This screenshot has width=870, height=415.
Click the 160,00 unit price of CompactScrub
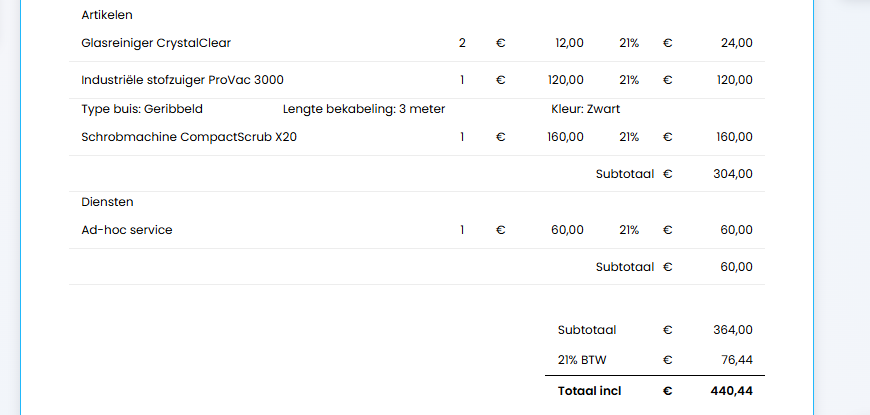565,137
